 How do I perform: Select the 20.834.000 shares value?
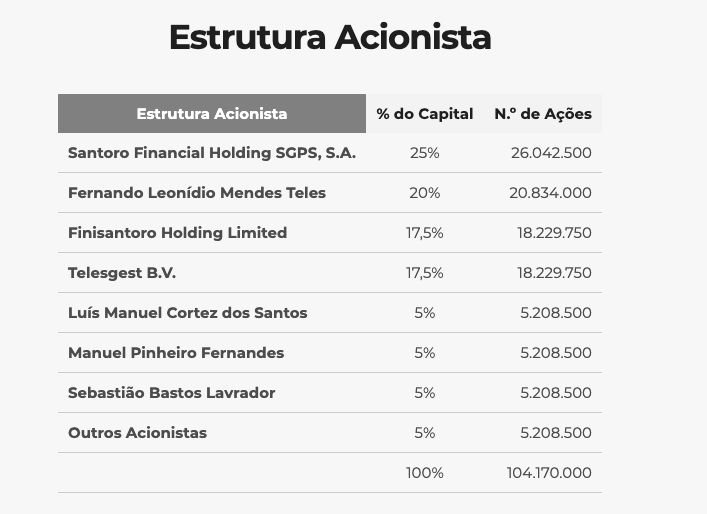click(x=551, y=193)
